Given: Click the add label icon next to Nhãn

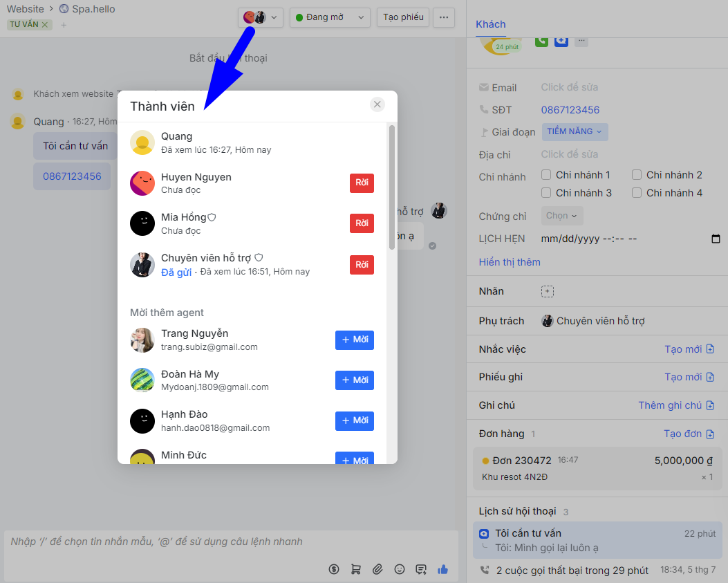Looking at the screenshot, I should [x=548, y=292].
